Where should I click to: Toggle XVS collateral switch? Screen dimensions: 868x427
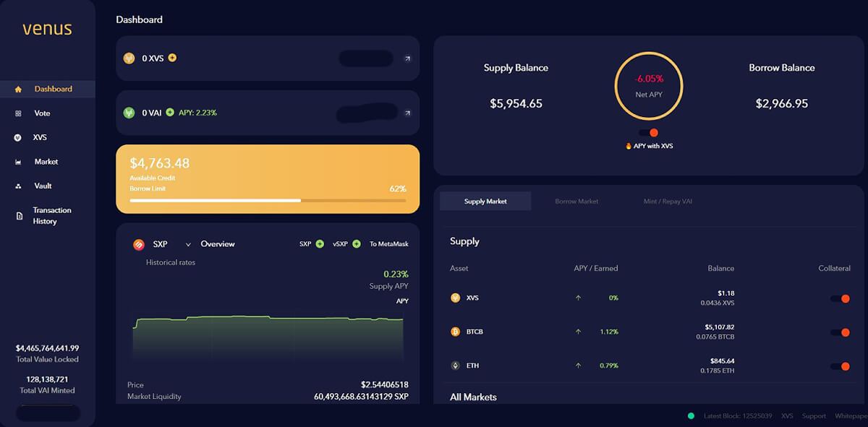841,298
